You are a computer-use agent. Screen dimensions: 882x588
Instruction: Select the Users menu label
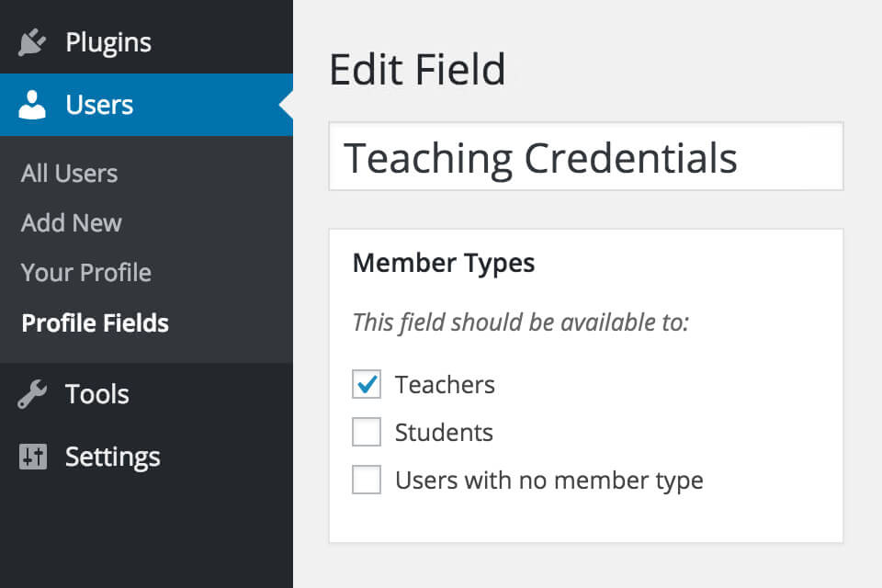(x=99, y=105)
